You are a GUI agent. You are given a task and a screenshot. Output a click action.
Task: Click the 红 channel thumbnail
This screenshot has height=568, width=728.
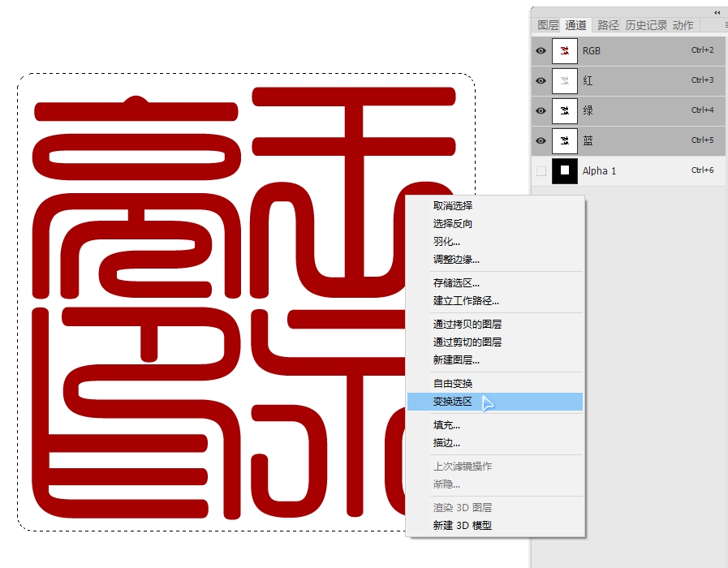tap(564, 80)
